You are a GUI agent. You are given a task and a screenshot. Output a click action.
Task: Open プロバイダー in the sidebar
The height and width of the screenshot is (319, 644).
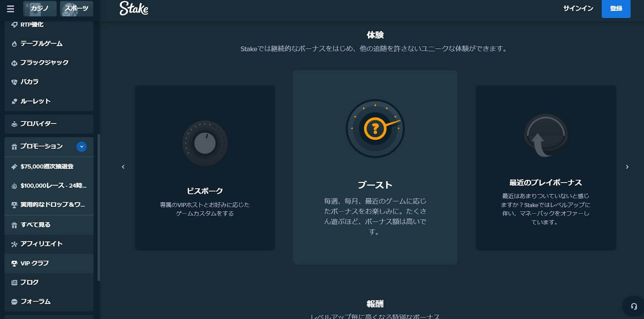pos(49,124)
